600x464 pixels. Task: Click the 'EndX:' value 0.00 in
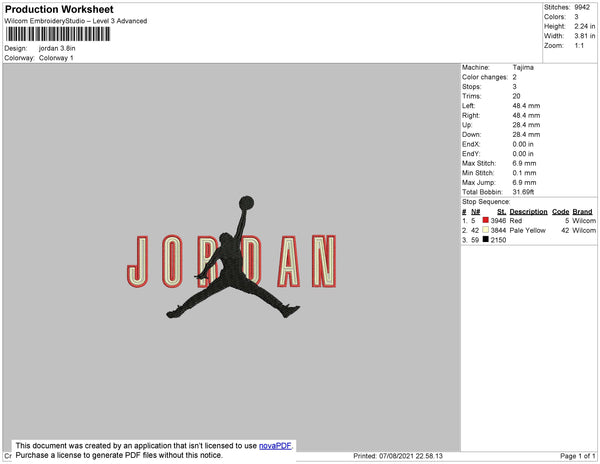tap(523, 144)
